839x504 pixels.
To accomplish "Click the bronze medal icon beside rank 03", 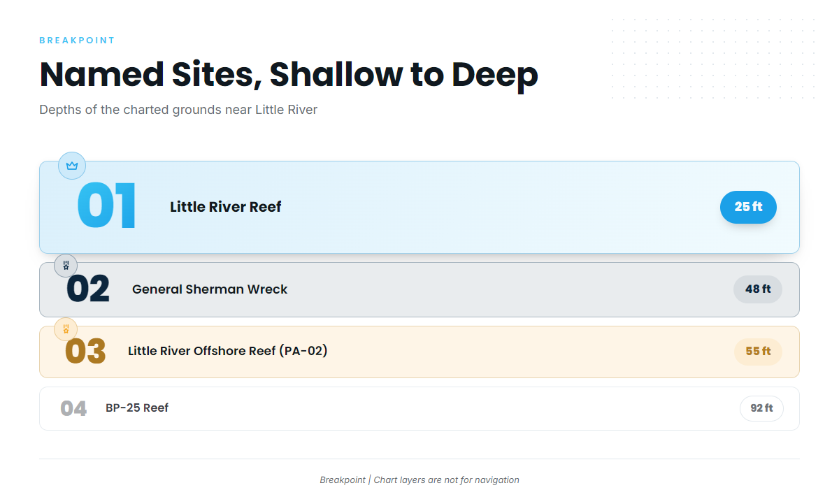I will pos(66,329).
